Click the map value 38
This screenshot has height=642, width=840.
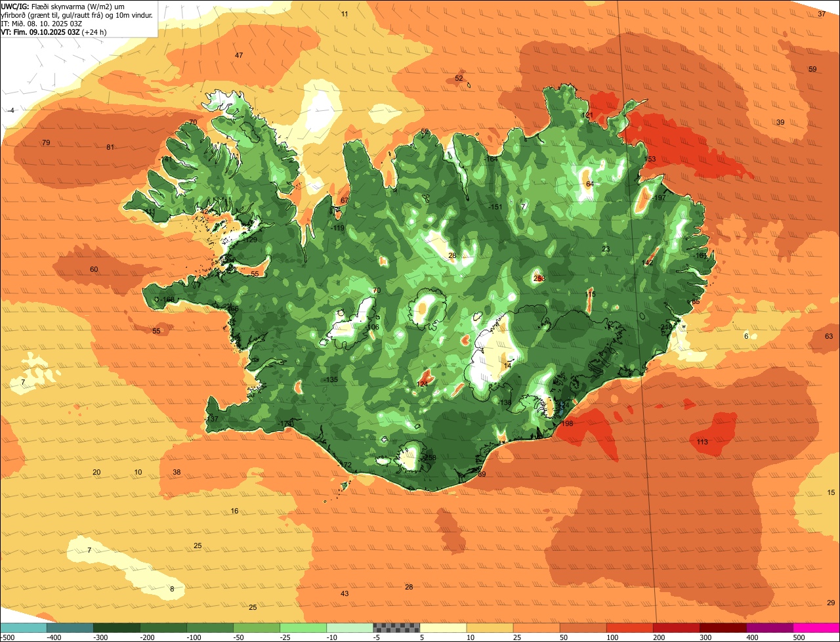coord(177,472)
